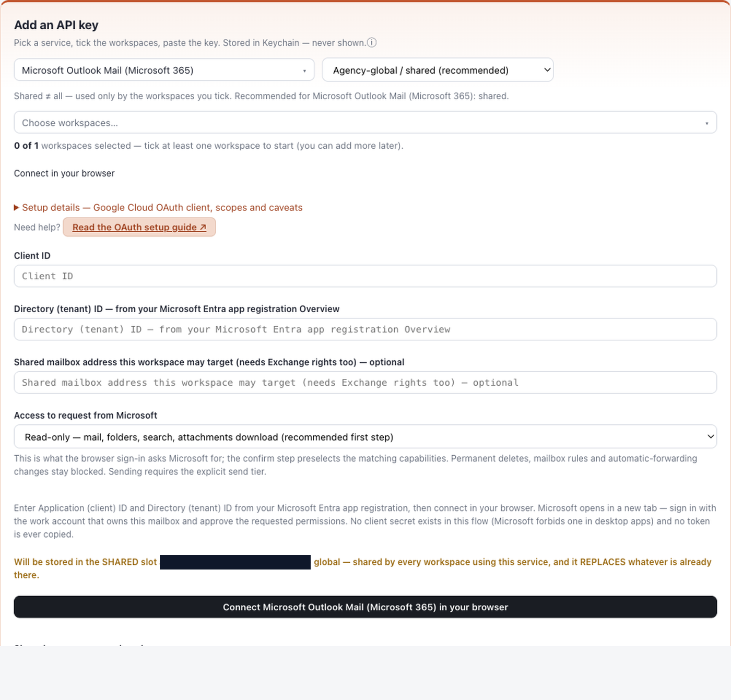Click the 'Need help?' text
731x700 pixels.
tap(37, 227)
